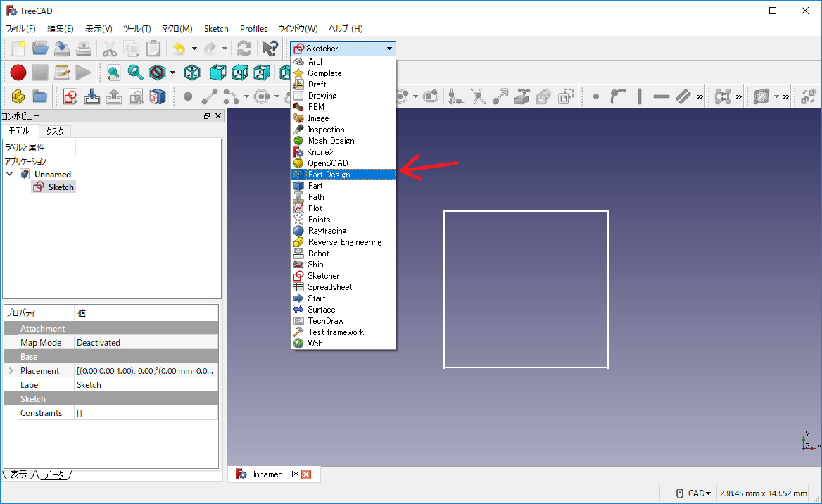This screenshot has height=504, width=822.
Task: Click the leave sketch download-arrow icon
Action: [x=92, y=96]
